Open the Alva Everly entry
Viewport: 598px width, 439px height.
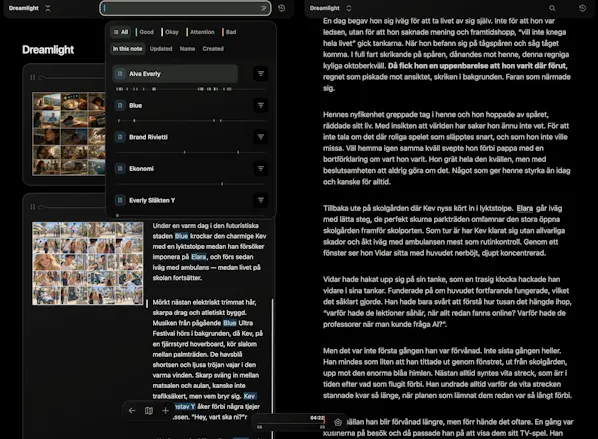175,74
